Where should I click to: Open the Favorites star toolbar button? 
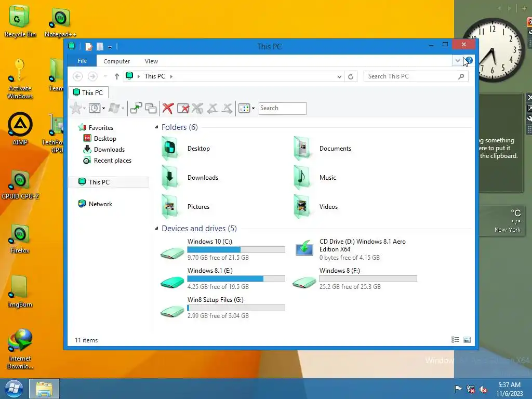pos(75,109)
